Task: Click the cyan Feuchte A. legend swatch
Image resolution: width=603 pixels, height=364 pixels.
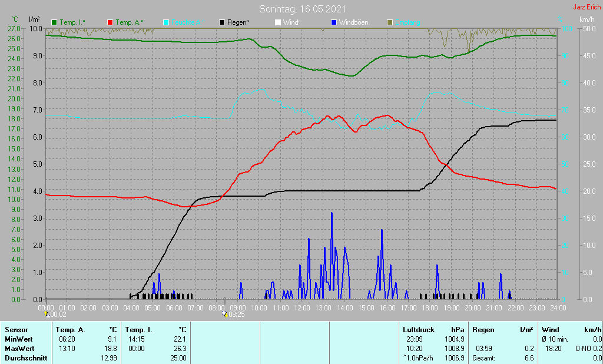Action: [x=166, y=23]
